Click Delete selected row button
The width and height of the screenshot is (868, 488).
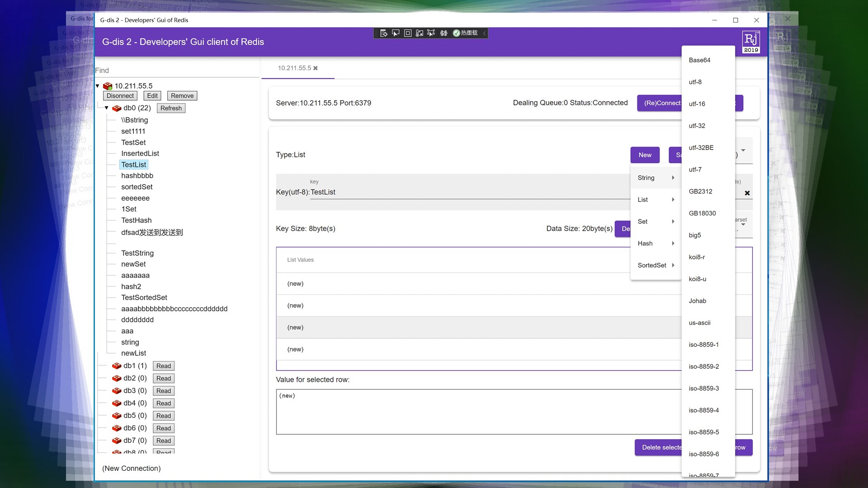[659, 447]
